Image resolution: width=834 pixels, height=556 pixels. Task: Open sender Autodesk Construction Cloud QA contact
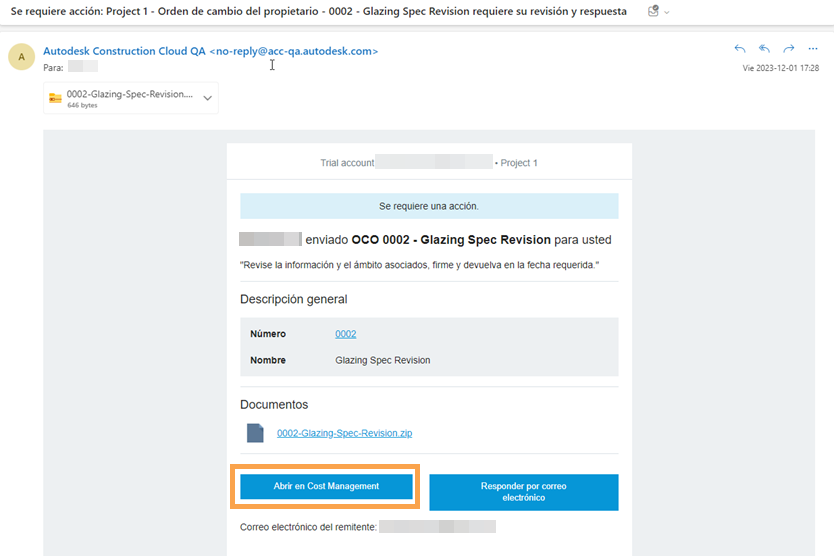tap(211, 51)
